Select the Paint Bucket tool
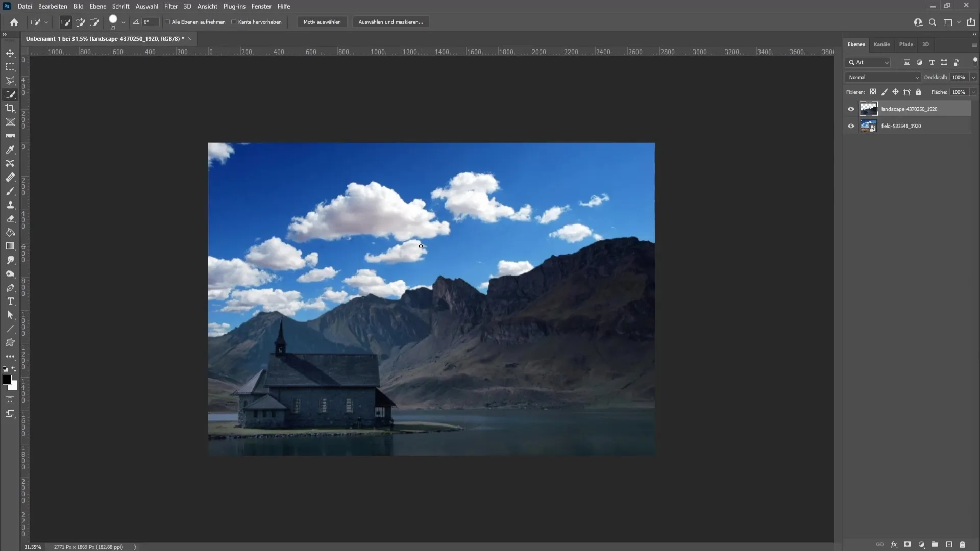 click(10, 232)
